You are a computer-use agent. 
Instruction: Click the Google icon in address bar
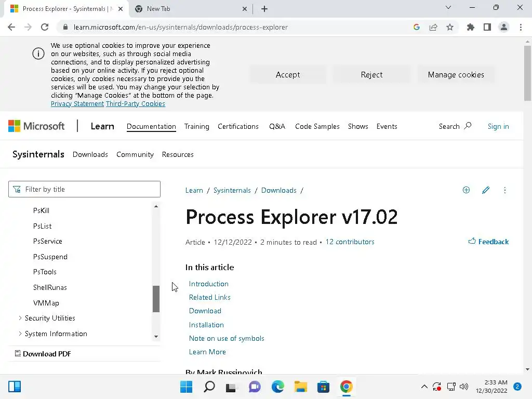pyautogui.click(x=417, y=27)
